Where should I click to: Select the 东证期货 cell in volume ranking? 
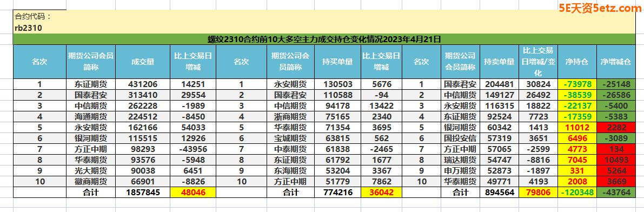click(x=91, y=84)
